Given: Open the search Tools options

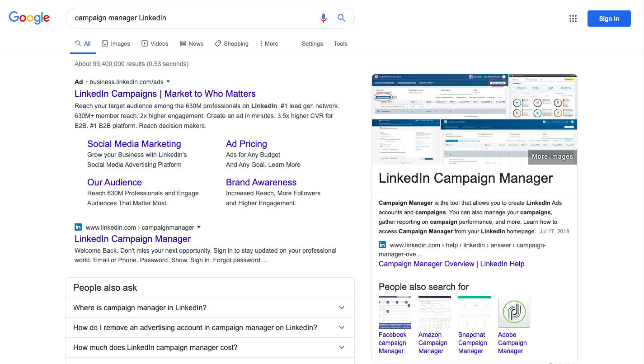Looking at the screenshot, I should coord(341,44).
